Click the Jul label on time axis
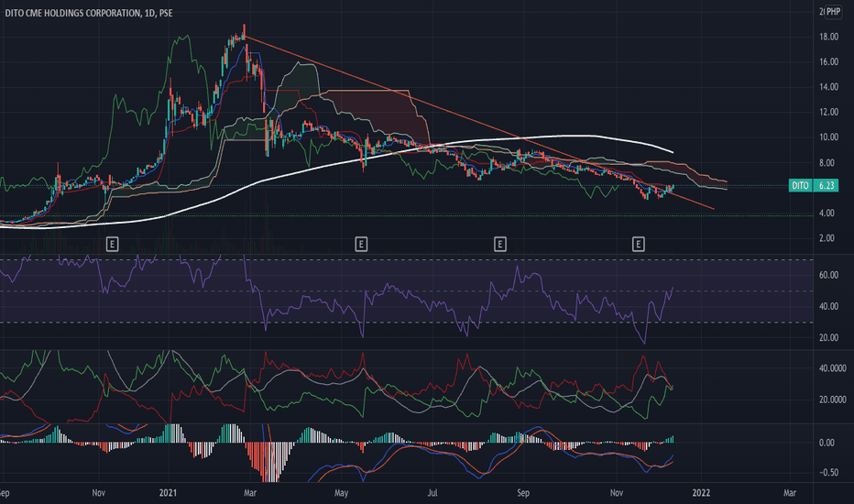Viewport: 854px width, 504px height. click(432, 493)
